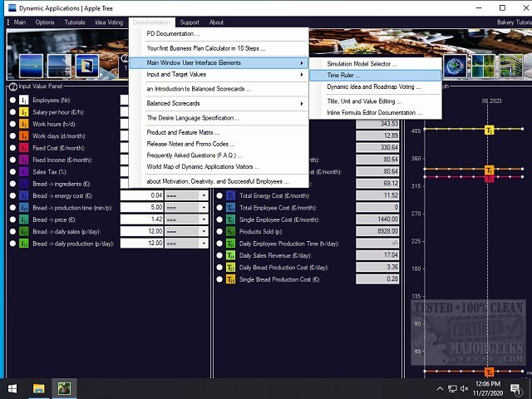Click the icon for Daily Bread Production Cost
Viewport: 532px width, 399px height.
pyautogui.click(x=231, y=268)
